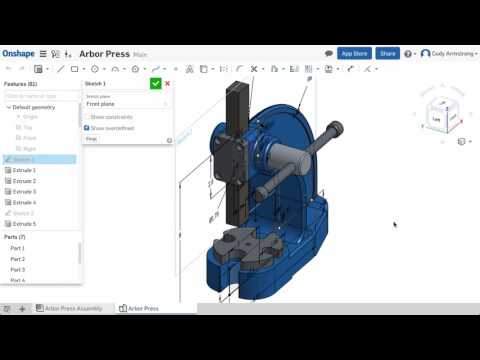Select the Circle sketch tool
480x360 pixels.
pos(95,69)
